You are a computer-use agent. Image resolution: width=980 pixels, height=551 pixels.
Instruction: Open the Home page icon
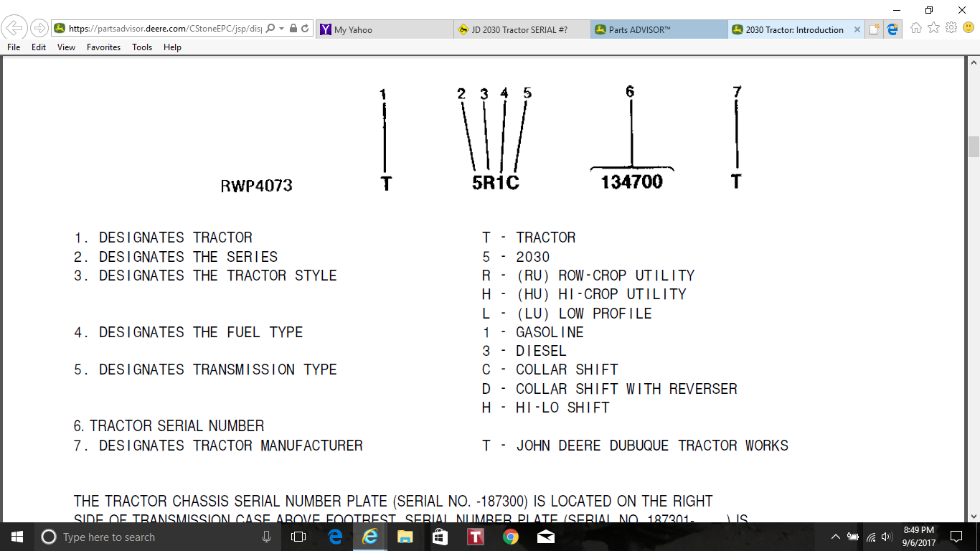pos(916,28)
